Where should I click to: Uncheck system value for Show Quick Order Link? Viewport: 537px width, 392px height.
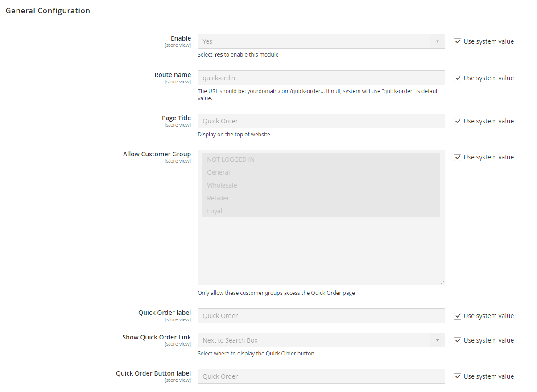coord(458,340)
